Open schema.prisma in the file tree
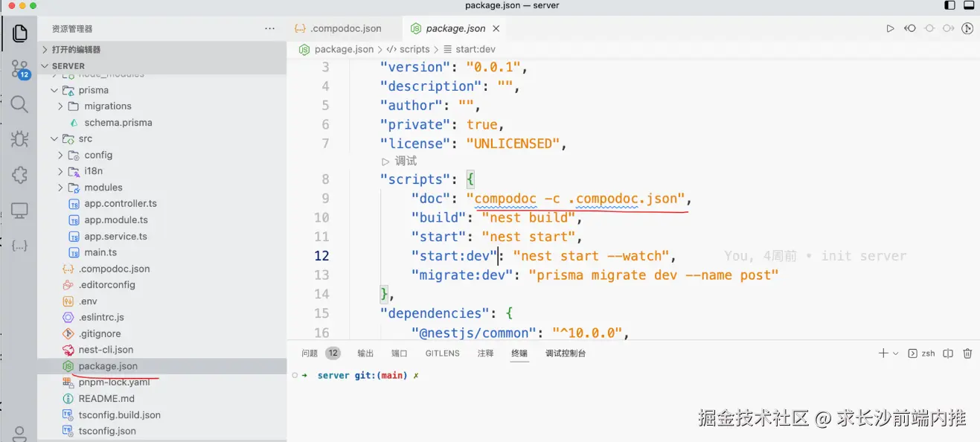This screenshot has width=980, height=442. (118, 123)
